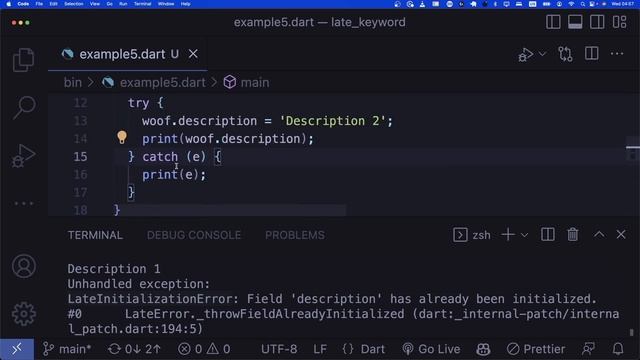Screen dimensions: 640x360
Task: Select the example5.dart editor tab
Action: [127, 54]
